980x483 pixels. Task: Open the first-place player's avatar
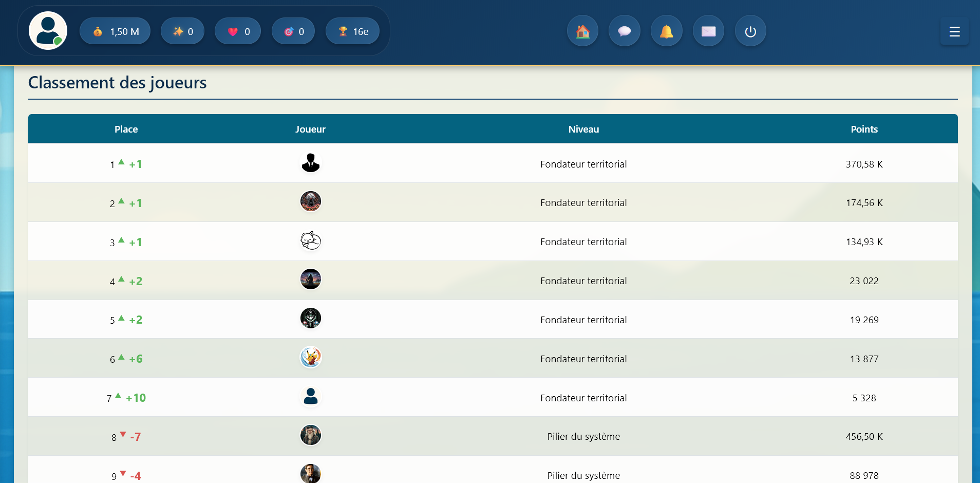click(310, 163)
